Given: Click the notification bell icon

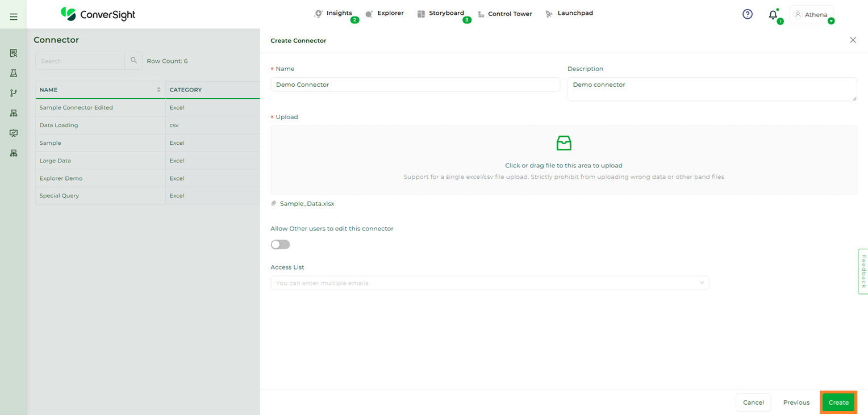Looking at the screenshot, I should coord(773,15).
